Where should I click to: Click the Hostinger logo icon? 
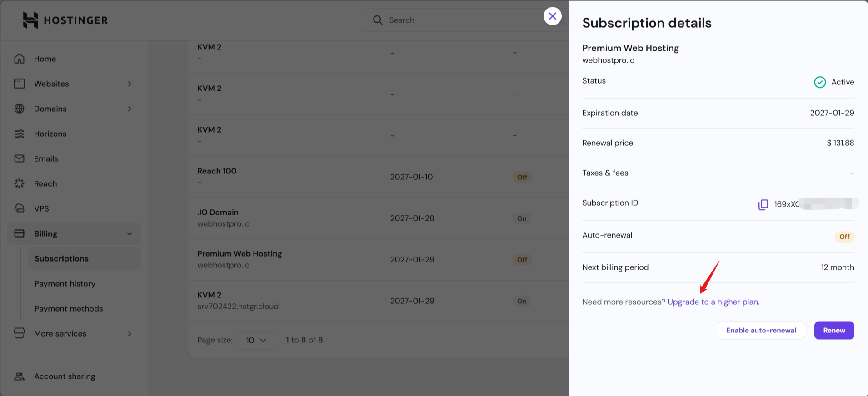tap(30, 20)
